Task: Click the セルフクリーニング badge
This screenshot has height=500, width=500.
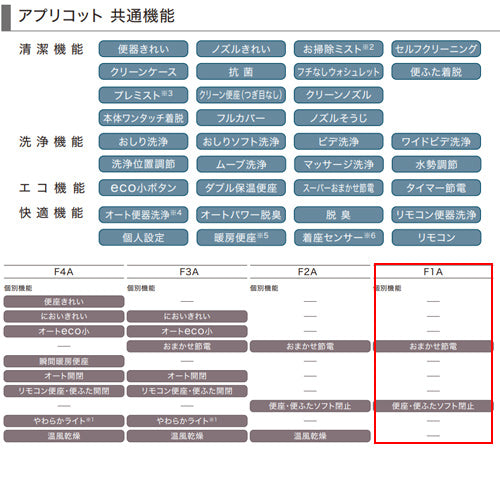Action: click(x=436, y=49)
